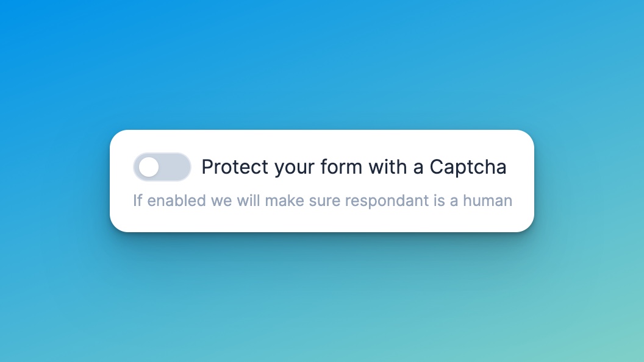Click the word "enabled" in the description
644x362 pixels.
pos(177,201)
